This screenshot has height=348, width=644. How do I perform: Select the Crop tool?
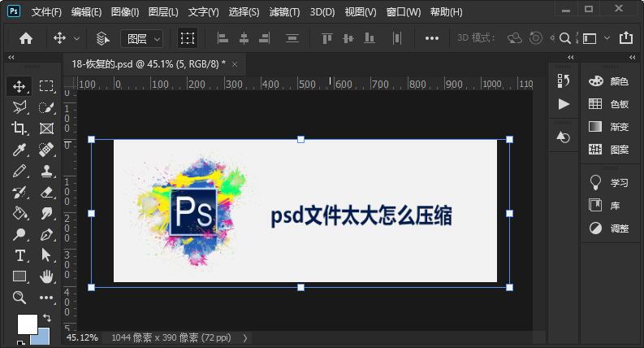[x=19, y=128]
